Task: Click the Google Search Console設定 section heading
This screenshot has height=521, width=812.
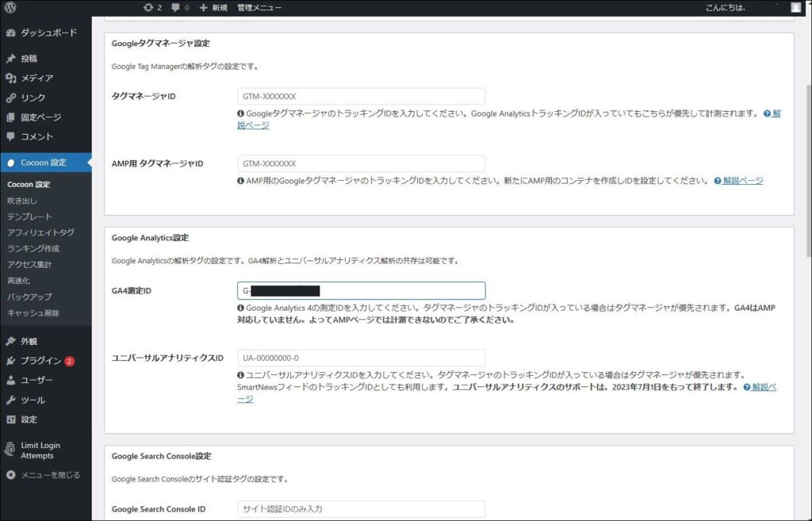Action: (162, 456)
